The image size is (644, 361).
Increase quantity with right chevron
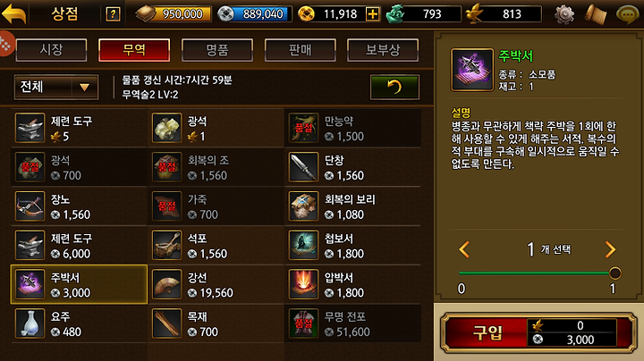pyautogui.click(x=610, y=249)
